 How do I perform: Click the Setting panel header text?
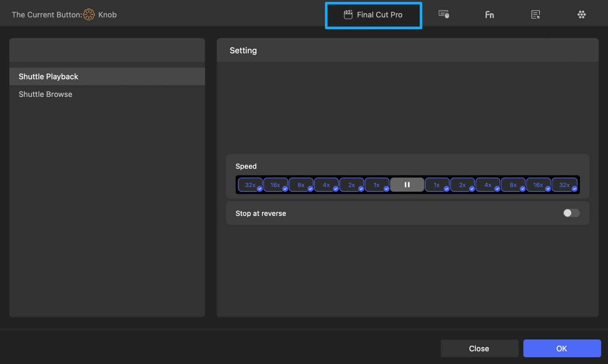pyautogui.click(x=243, y=50)
